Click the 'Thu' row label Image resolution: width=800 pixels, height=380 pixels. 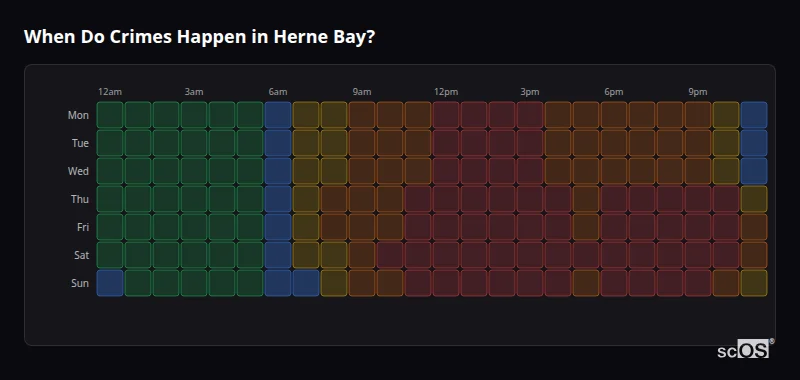80,199
